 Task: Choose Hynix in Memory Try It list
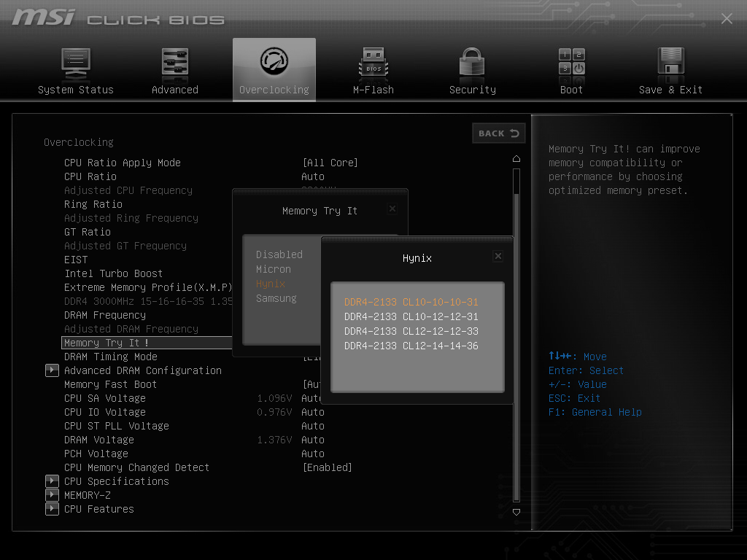(x=271, y=284)
